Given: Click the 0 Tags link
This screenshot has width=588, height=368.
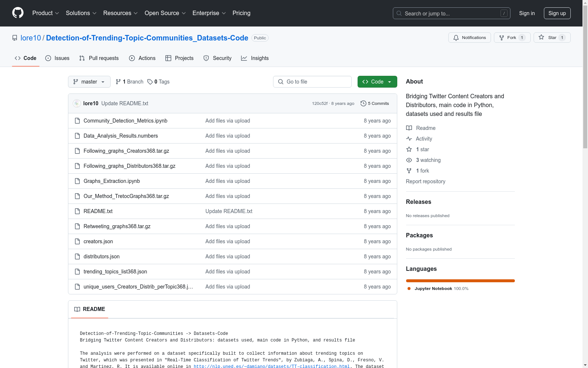Looking at the screenshot, I should point(158,82).
